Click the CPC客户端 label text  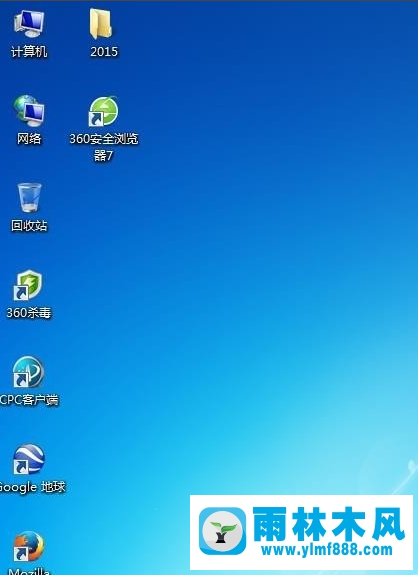(29, 400)
